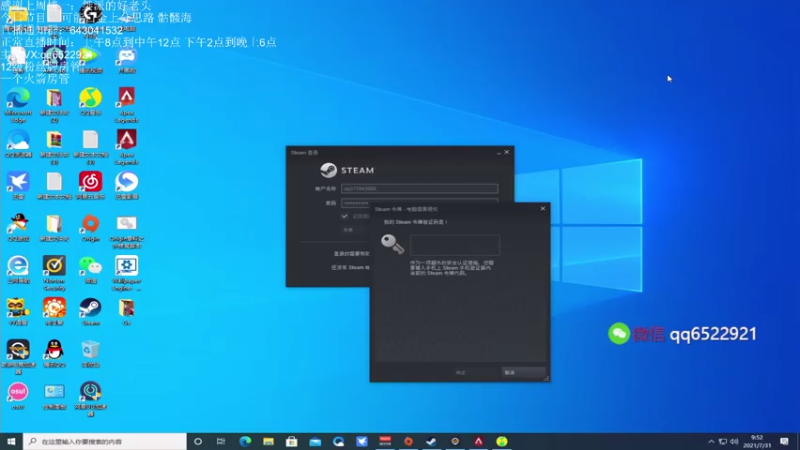Open Norton Security desktop shortcut
The height and width of the screenshot is (450, 800).
click(55, 273)
